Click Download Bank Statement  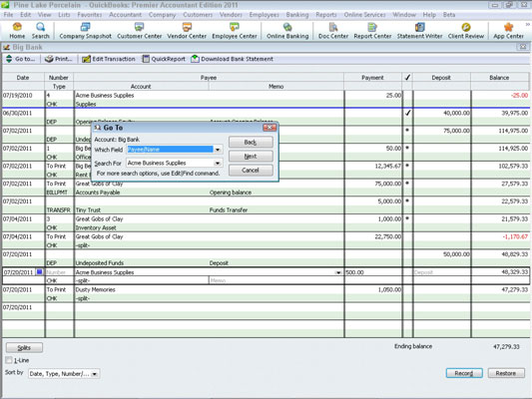click(x=233, y=59)
